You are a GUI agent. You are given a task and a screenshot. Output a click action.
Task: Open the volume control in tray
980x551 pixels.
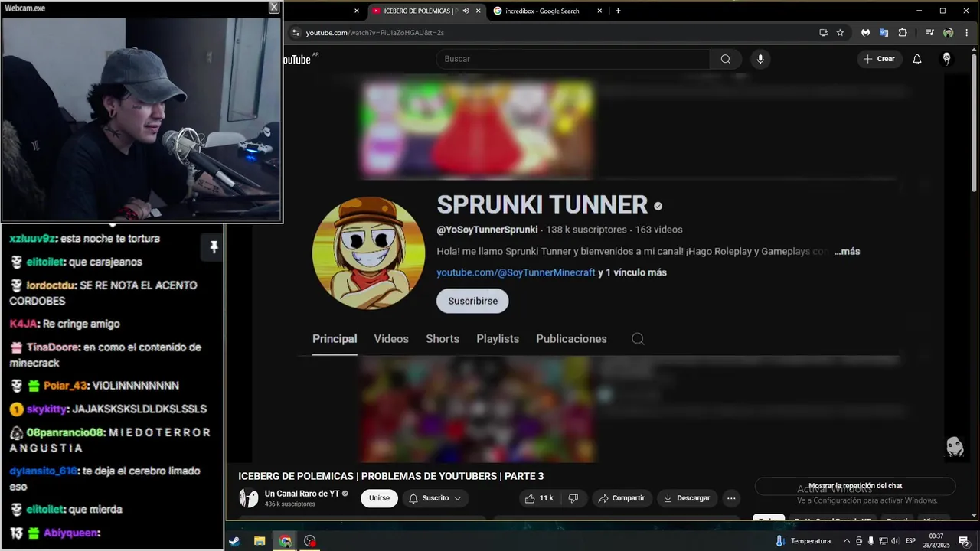894,541
